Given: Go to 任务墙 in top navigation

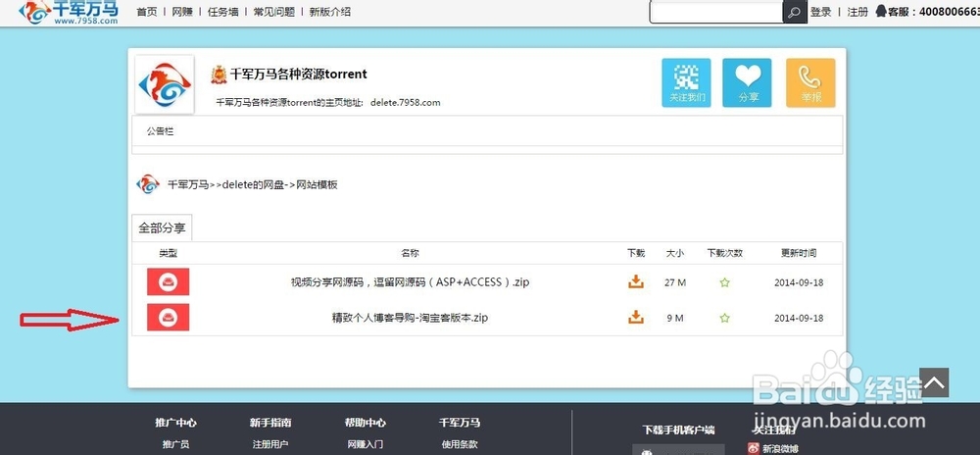Looking at the screenshot, I should tap(223, 12).
